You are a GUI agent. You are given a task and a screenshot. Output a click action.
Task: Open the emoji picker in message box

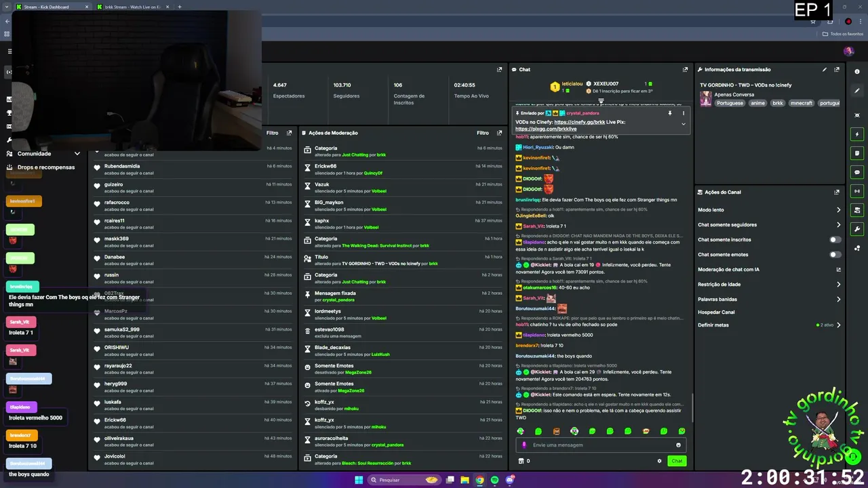tap(678, 445)
